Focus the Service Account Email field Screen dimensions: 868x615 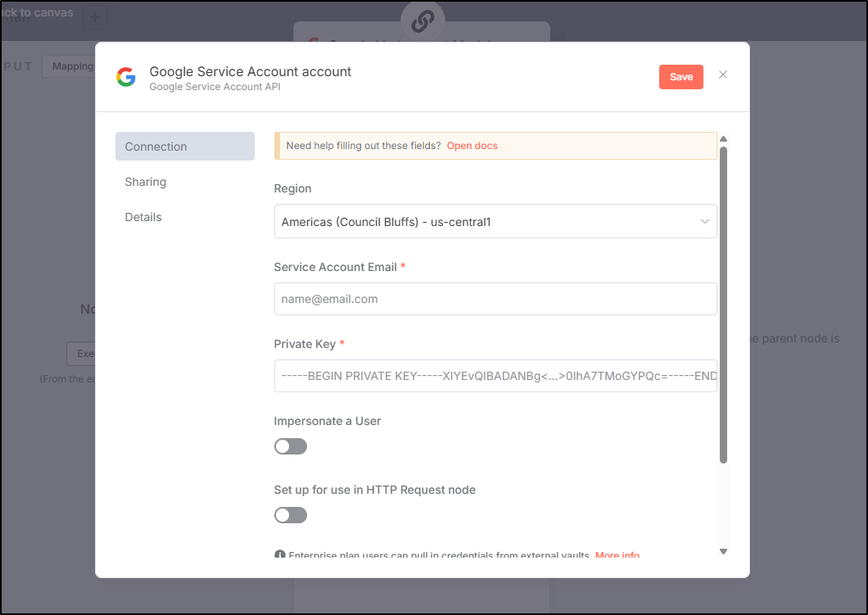click(495, 299)
